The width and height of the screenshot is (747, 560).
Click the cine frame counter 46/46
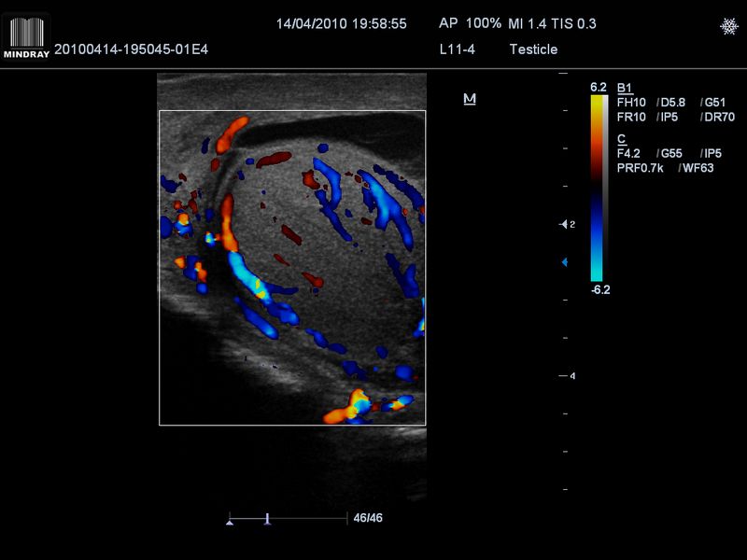(368, 518)
